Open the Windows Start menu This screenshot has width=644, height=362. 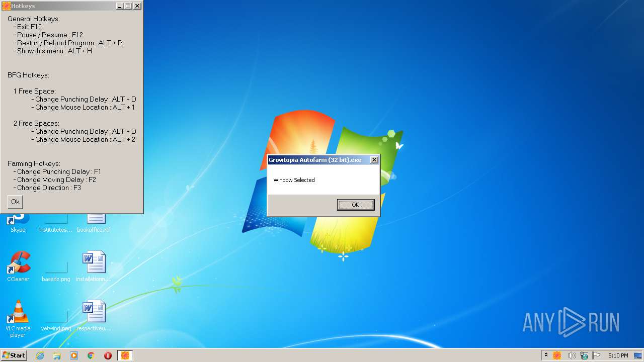point(14,355)
